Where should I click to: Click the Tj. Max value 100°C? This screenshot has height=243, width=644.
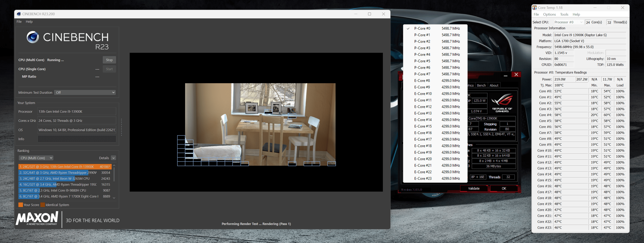click(x=571, y=85)
